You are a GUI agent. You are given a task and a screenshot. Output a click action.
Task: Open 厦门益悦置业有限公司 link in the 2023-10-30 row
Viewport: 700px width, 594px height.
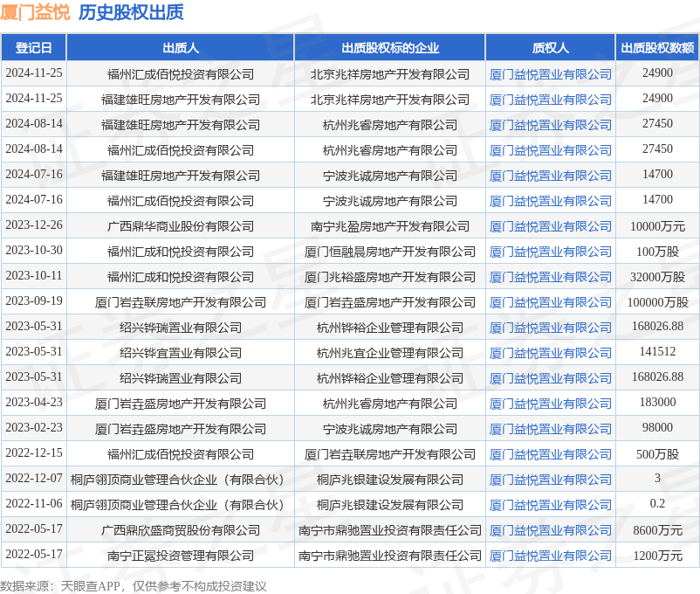point(551,252)
